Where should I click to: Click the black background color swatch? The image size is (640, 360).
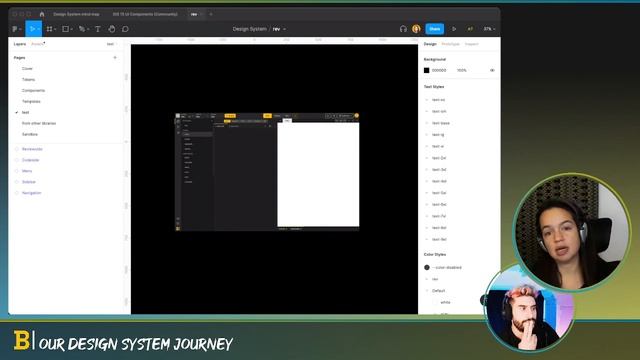[x=427, y=70]
